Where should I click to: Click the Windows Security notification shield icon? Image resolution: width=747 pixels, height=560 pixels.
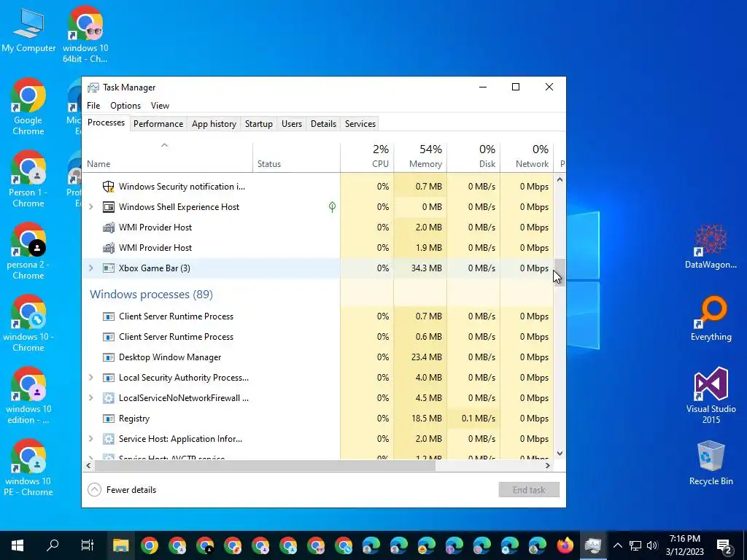[x=109, y=186]
